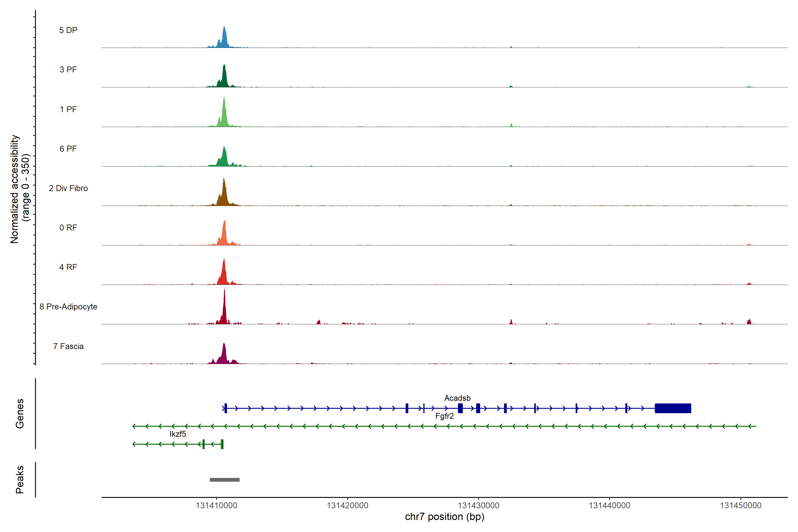Click the large Acadsb terminal exon block
Screen dimensions: 798x532
[673, 408]
